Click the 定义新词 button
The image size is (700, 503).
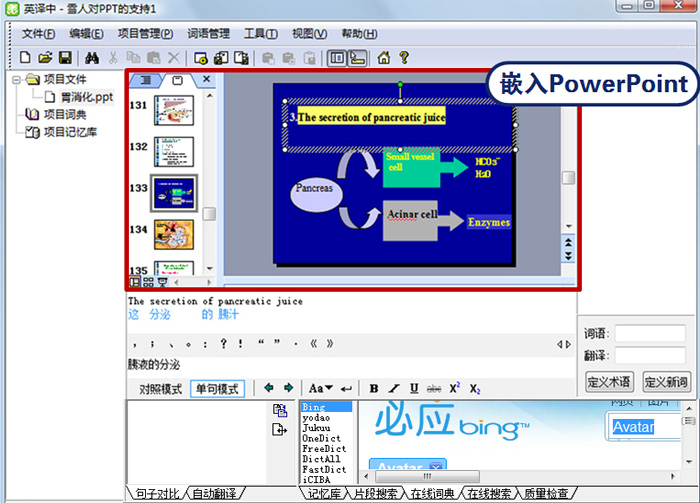[666, 382]
